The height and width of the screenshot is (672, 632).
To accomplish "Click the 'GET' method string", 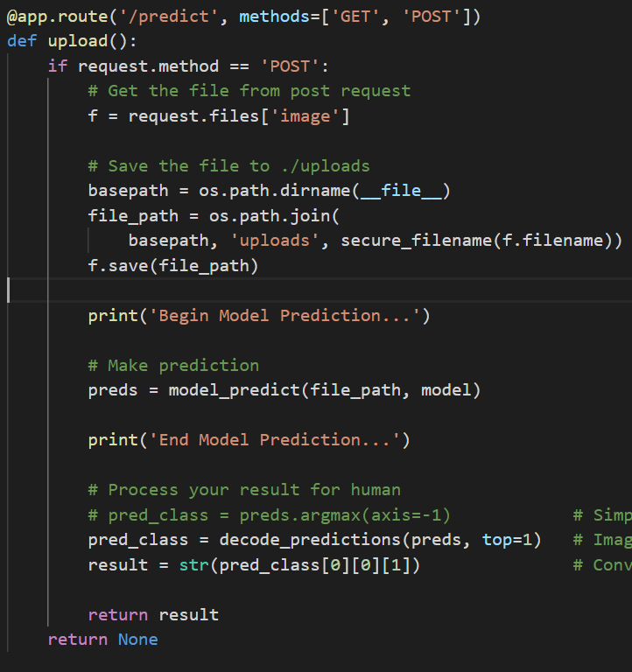I will (x=355, y=17).
